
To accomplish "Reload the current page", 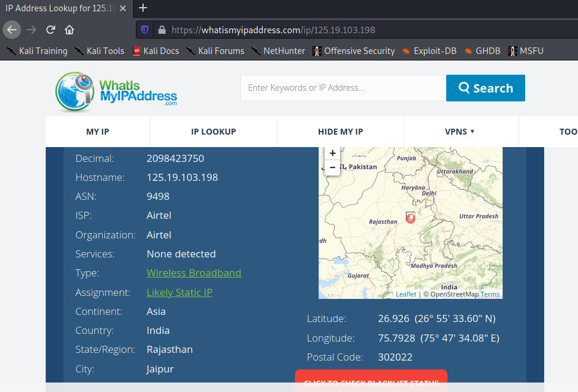I will point(50,30).
